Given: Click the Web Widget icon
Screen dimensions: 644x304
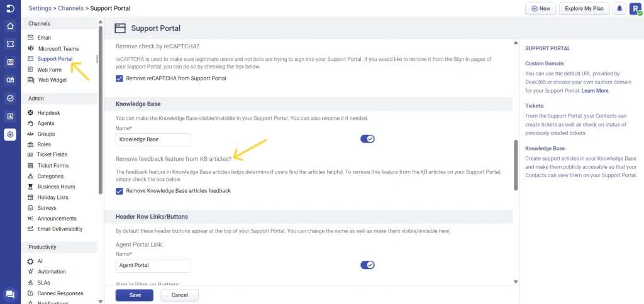Looking at the screenshot, I should [x=30, y=80].
